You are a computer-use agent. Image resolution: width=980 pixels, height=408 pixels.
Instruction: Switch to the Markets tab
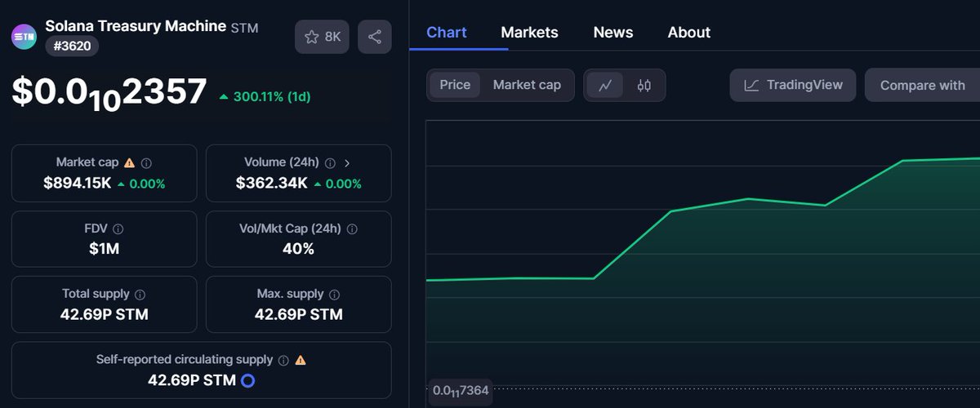(x=529, y=33)
